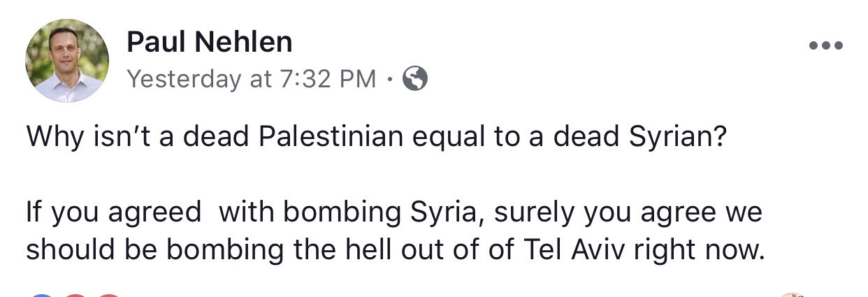Click the word "Palestinian" in the post
This screenshot has width=868, height=297.
(x=331, y=136)
